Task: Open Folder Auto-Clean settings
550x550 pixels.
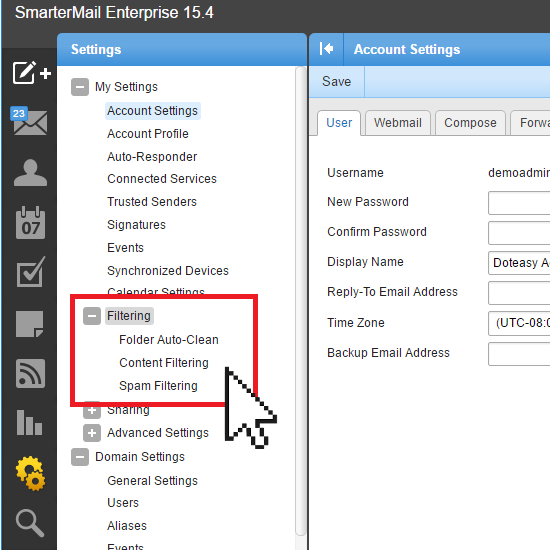Action: tap(169, 340)
